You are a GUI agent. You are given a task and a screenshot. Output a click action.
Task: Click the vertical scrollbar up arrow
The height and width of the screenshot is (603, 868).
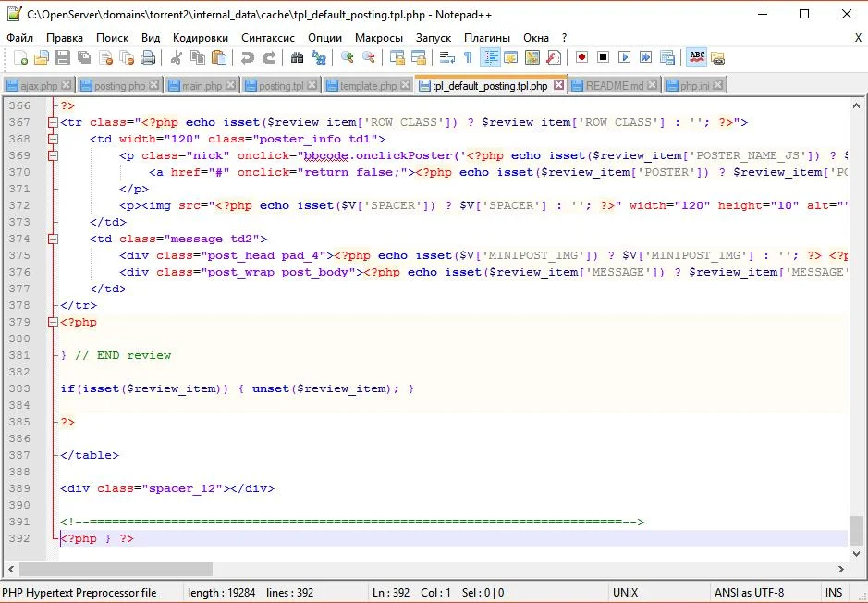pos(856,105)
